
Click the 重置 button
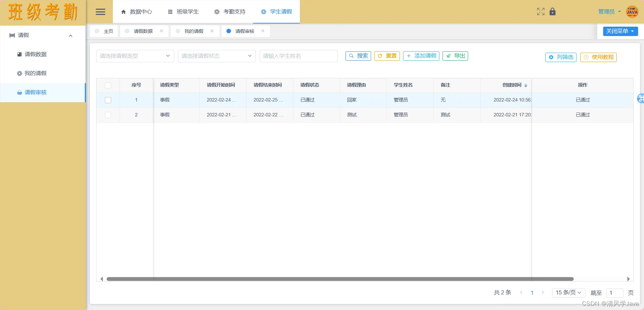(x=387, y=56)
